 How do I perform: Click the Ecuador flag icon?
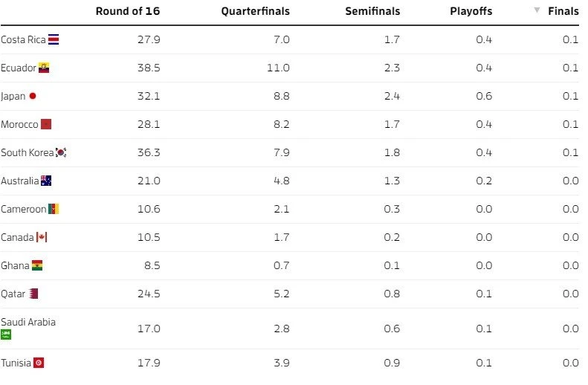[x=44, y=68]
